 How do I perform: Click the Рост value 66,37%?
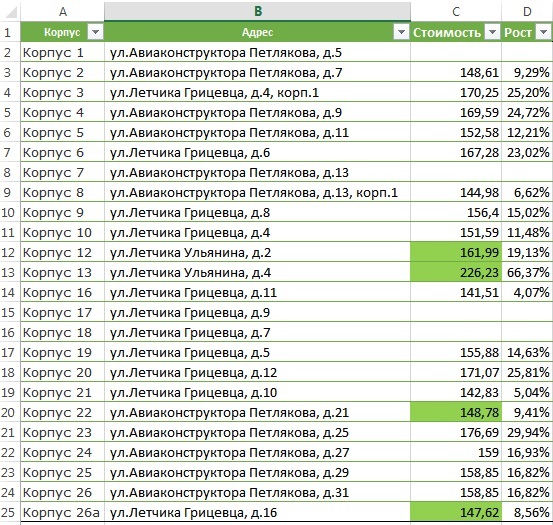pyautogui.click(x=527, y=272)
